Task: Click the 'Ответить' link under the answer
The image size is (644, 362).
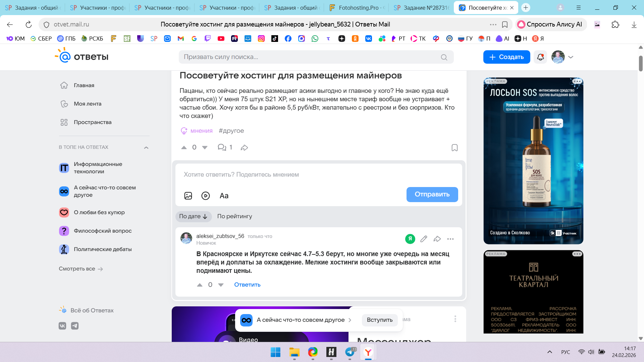Action: pyautogui.click(x=247, y=285)
